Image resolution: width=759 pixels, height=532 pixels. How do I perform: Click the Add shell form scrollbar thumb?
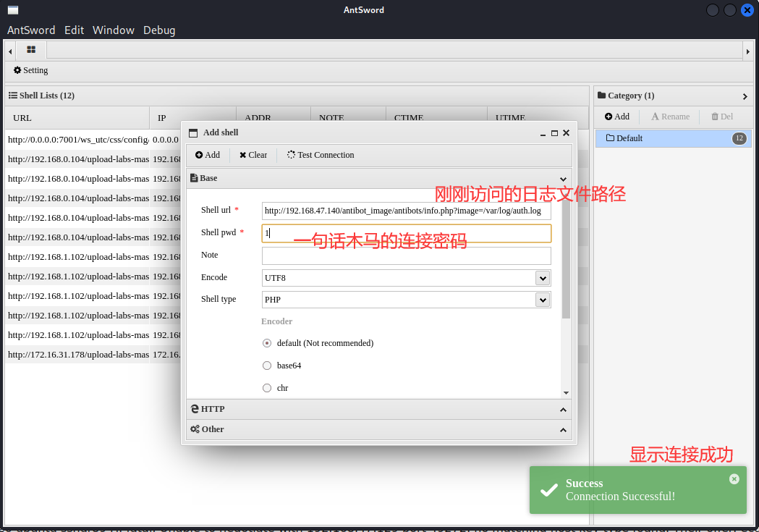pos(566,258)
